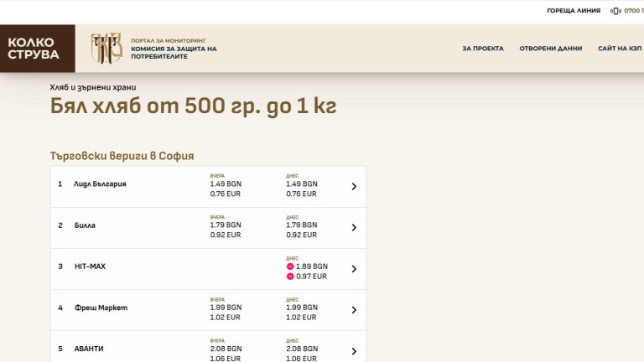The width and height of the screenshot is (644, 362).
Task: Click red price-change icon beside 0.97 EUR
Action: (x=290, y=276)
